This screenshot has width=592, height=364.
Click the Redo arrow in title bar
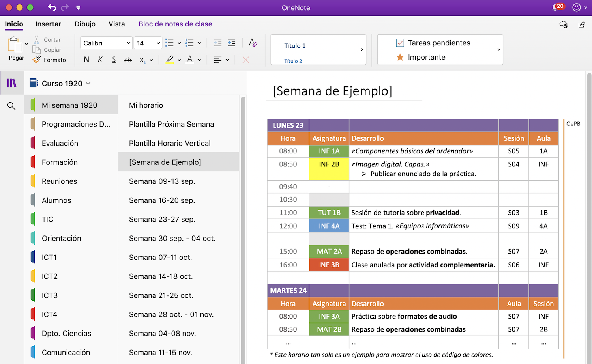pos(65,7)
